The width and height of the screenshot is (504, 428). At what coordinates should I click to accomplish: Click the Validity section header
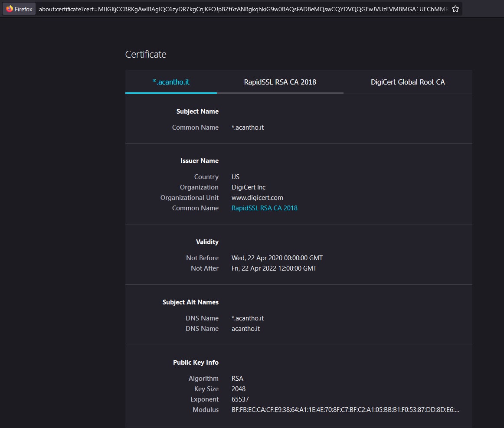click(207, 242)
